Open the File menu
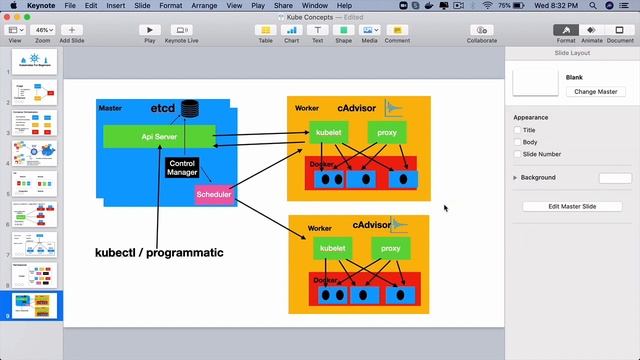Viewport: 640px width, 360px height. pos(70,6)
